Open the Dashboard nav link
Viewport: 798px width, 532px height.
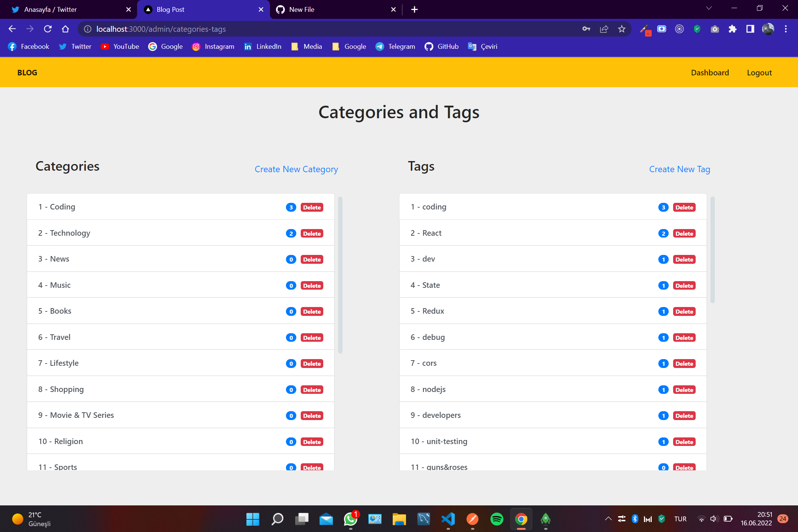[710, 73]
